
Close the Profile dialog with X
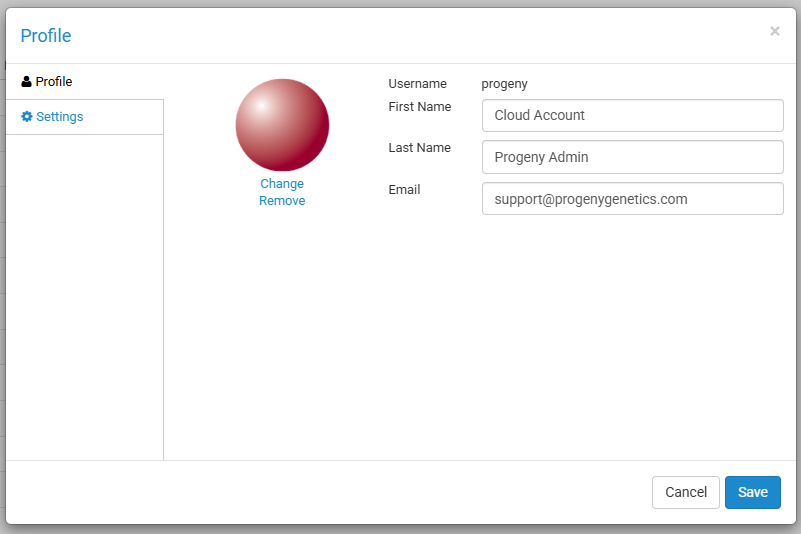(775, 31)
